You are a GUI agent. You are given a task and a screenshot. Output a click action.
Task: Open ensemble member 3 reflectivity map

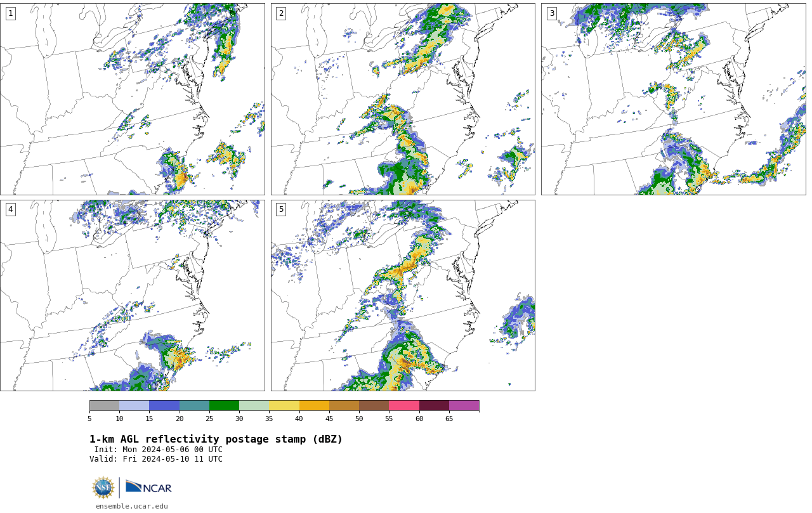[674, 99]
